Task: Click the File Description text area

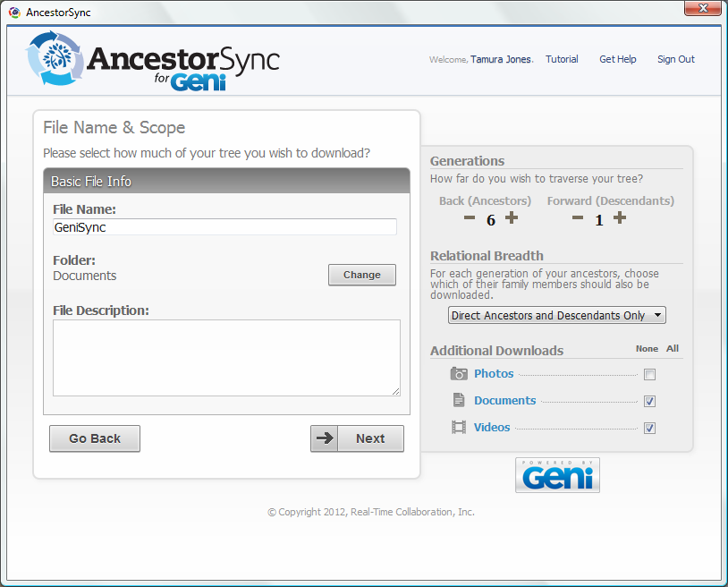Action: [x=226, y=358]
